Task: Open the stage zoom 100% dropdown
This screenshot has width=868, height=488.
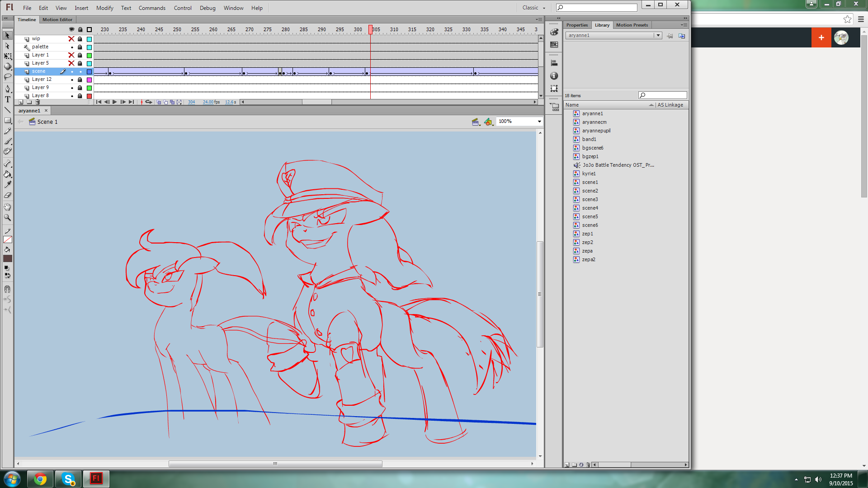Action: [x=539, y=122]
